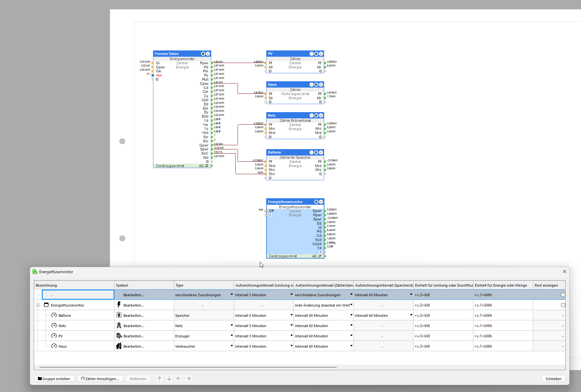This screenshot has height=392, width=581.
Task: Open Type dropdown in the Haus row
Action: pyautogui.click(x=231, y=346)
